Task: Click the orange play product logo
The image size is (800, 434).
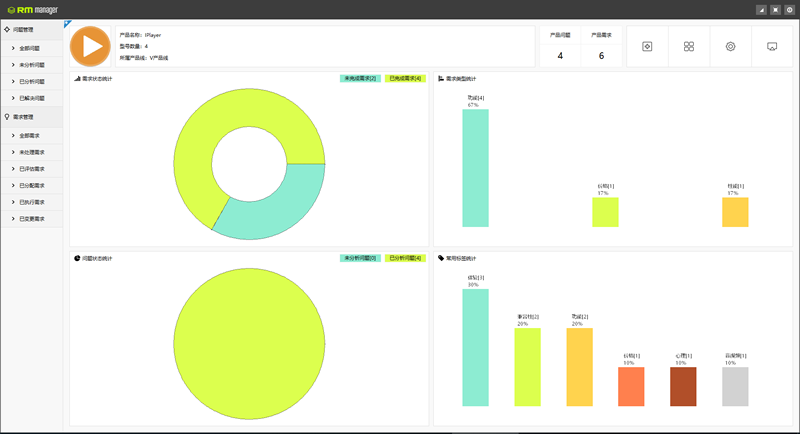Action: tap(90, 47)
